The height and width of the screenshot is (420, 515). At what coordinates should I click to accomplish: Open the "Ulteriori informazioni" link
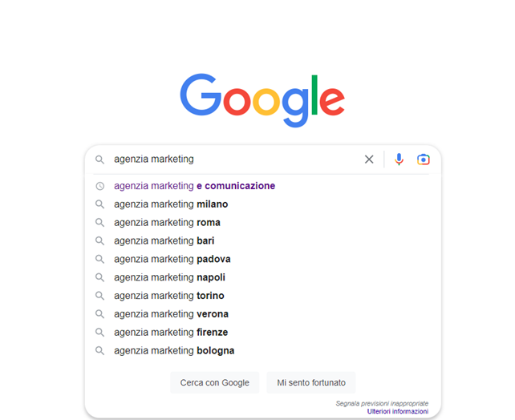pyautogui.click(x=398, y=411)
